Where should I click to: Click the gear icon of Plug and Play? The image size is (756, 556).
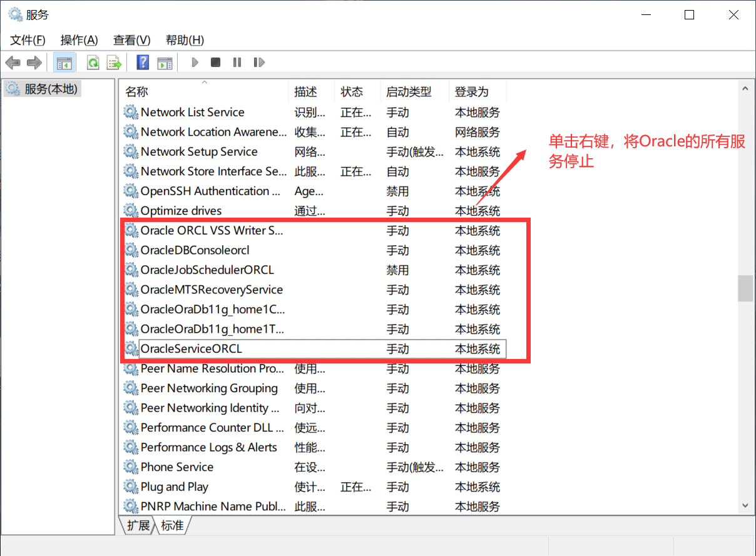click(131, 487)
